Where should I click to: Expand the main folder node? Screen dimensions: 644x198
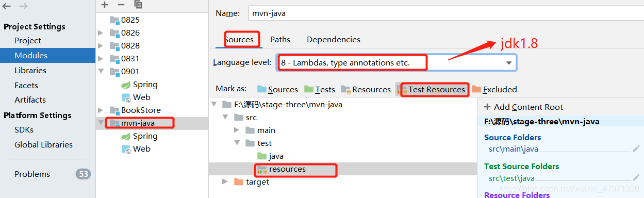tap(237, 130)
